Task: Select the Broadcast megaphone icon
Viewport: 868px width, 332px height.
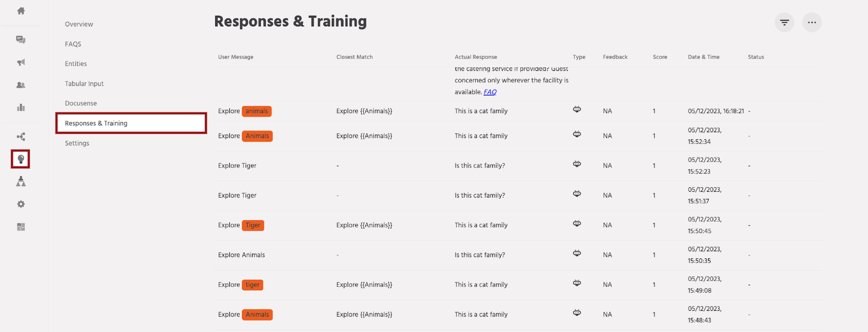Action: tap(21, 62)
